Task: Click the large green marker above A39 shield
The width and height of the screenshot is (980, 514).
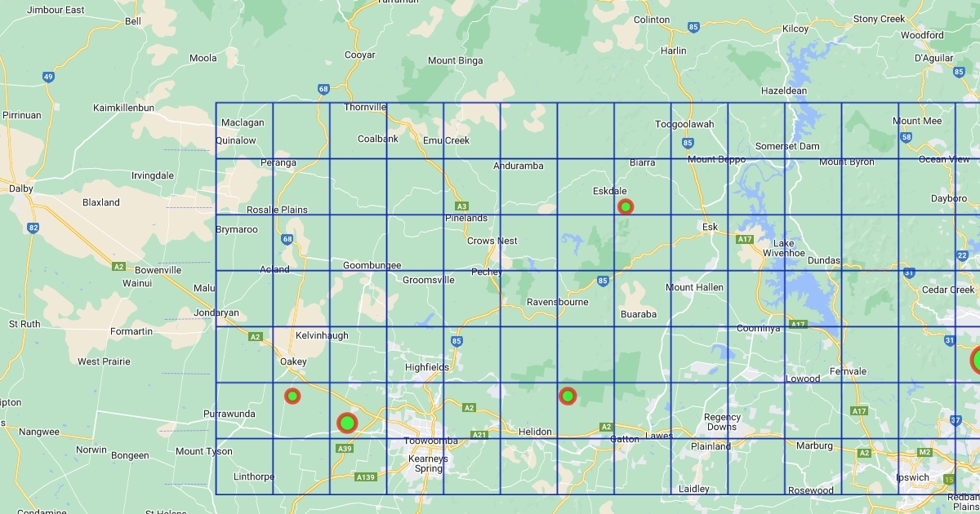Action: [x=347, y=423]
